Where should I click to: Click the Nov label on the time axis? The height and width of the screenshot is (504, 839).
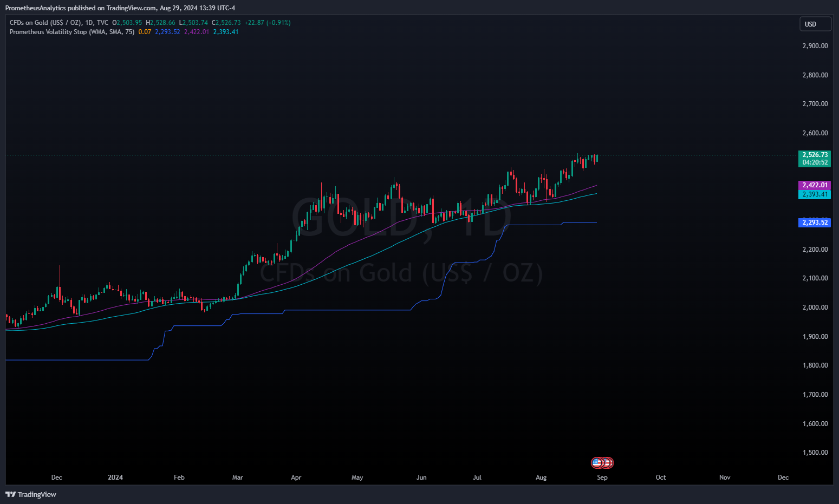pyautogui.click(x=725, y=477)
